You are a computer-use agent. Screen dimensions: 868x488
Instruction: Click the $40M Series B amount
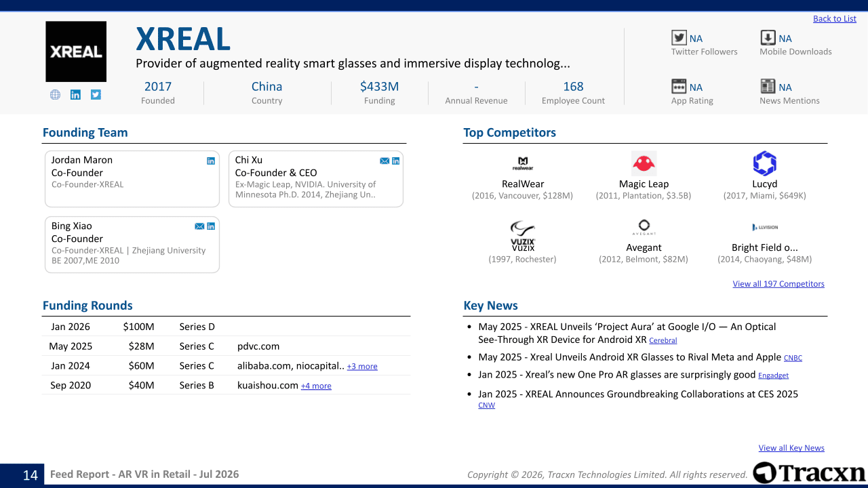(x=141, y=386)
